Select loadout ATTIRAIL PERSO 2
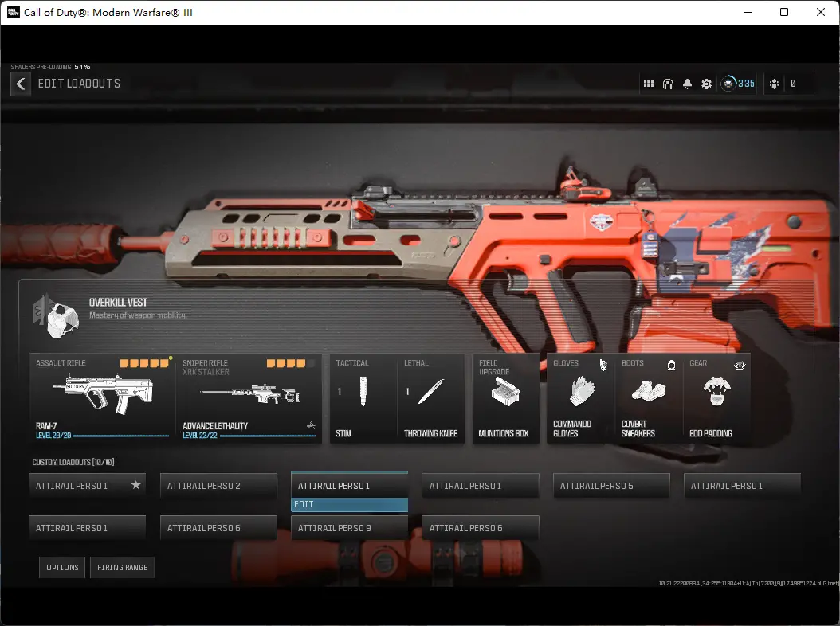The height and width of the screenshot is (626, 840). pos(218,486)
